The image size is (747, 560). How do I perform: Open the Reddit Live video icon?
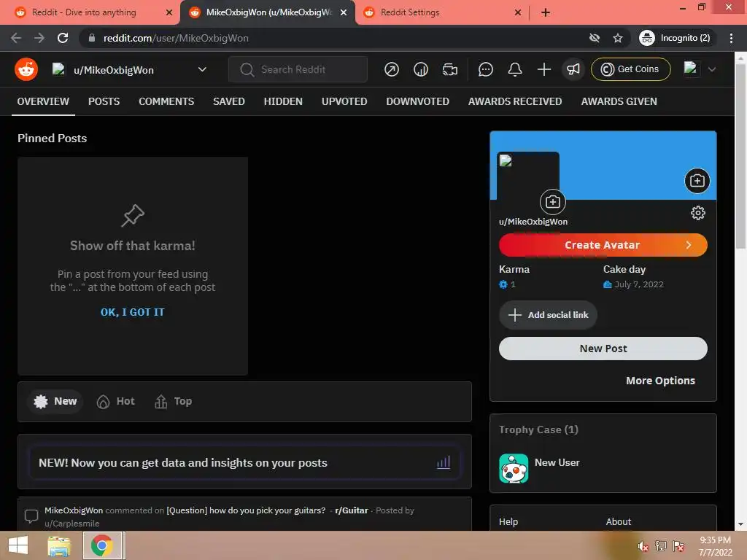tap(449, 69)
